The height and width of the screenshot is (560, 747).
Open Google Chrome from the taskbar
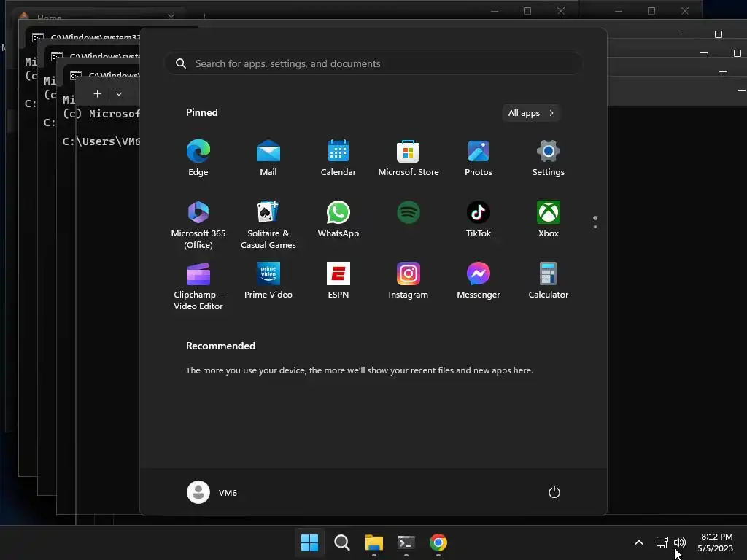tap(438, 542)
